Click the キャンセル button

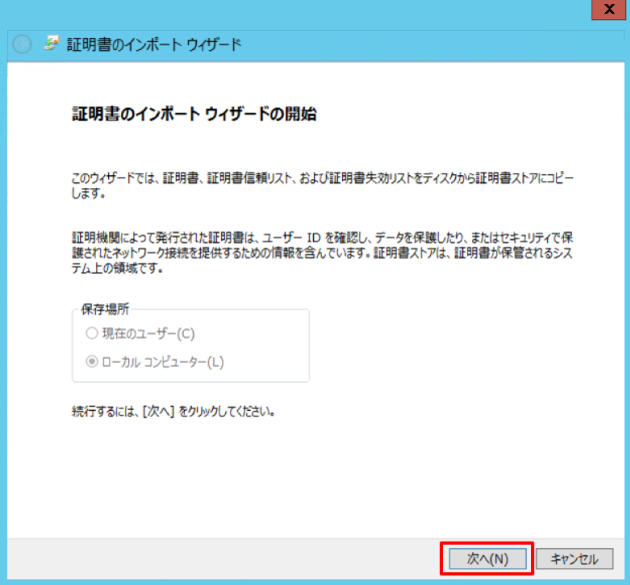pyautogui.click(x=575, y=558)
